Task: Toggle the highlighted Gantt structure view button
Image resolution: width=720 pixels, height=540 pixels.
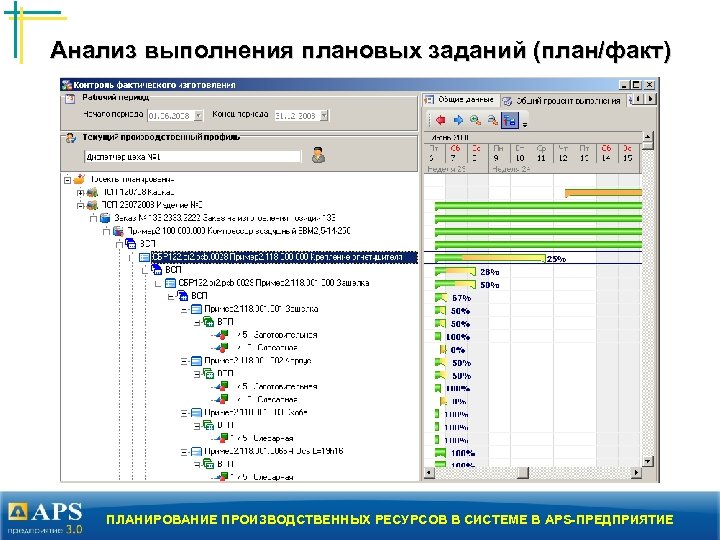Action: [510, 120]
